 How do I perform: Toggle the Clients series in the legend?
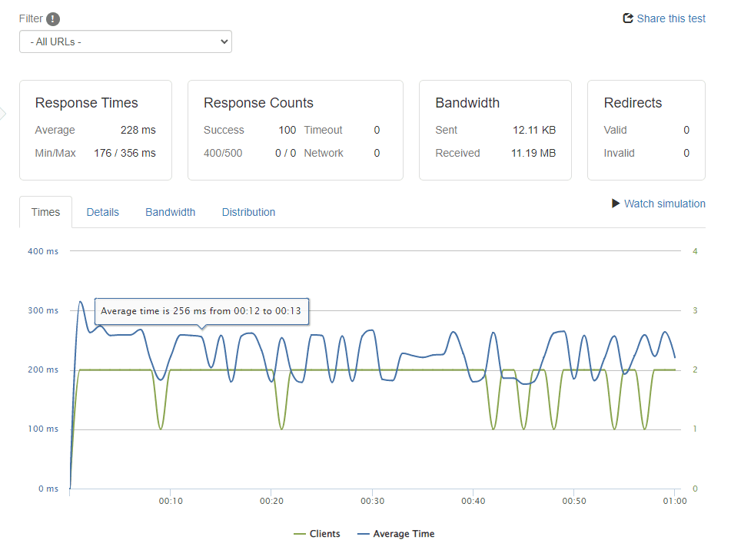coord(317,533)
